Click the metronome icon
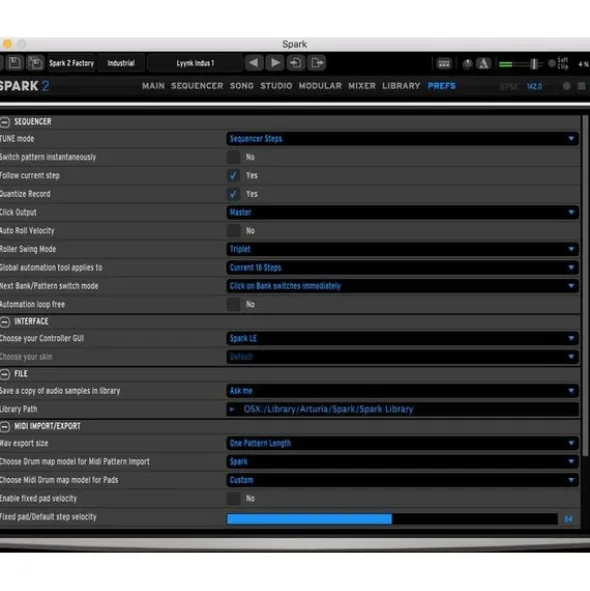Viewport: 590px width, 591px height. click(484, 63)
